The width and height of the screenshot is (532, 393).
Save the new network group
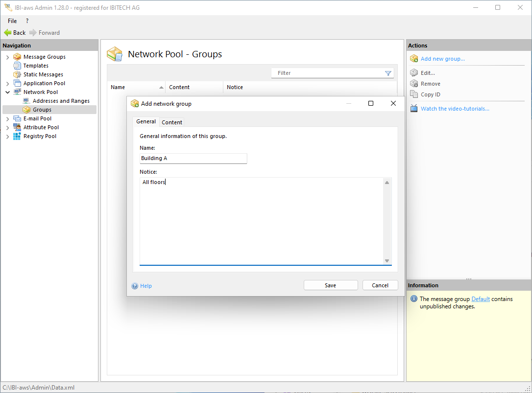point(330,285)
